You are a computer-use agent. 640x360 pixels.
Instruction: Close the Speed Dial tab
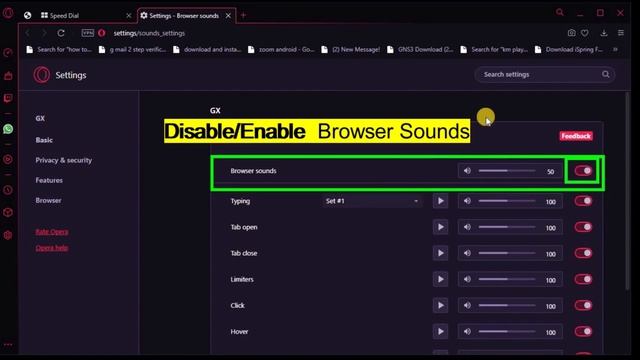coord(129,16)
